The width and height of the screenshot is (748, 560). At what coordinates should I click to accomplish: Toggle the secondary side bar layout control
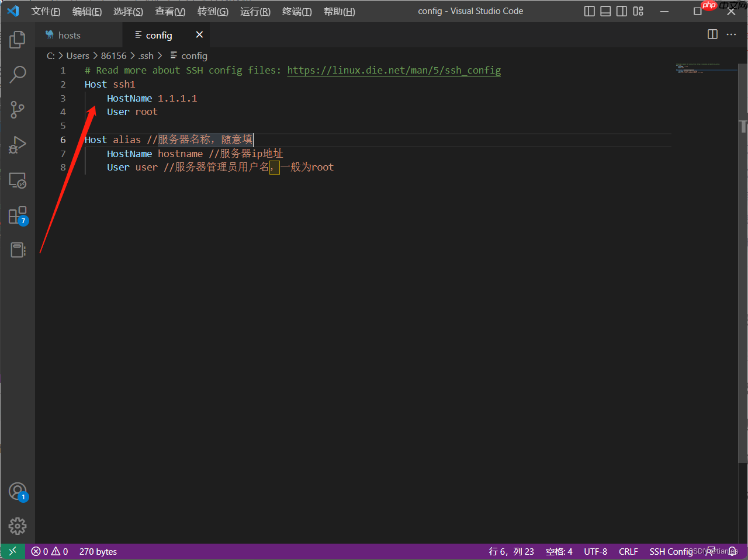point(622,11)
